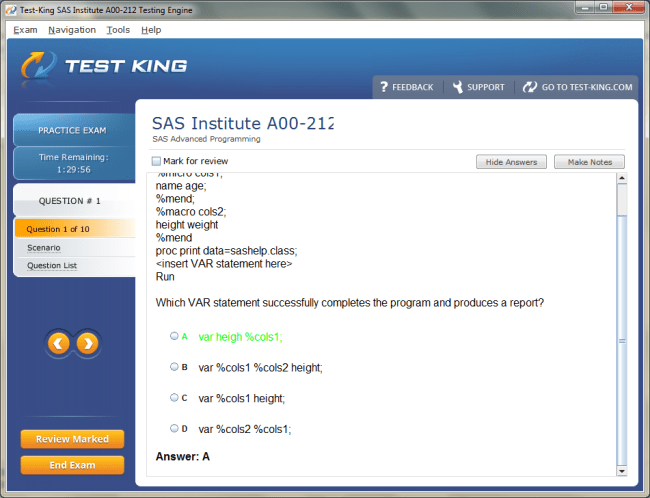The width and height of the screenshot is (650, 498).
Task: Close the Testing Engine window
Action: pos(628,7)
